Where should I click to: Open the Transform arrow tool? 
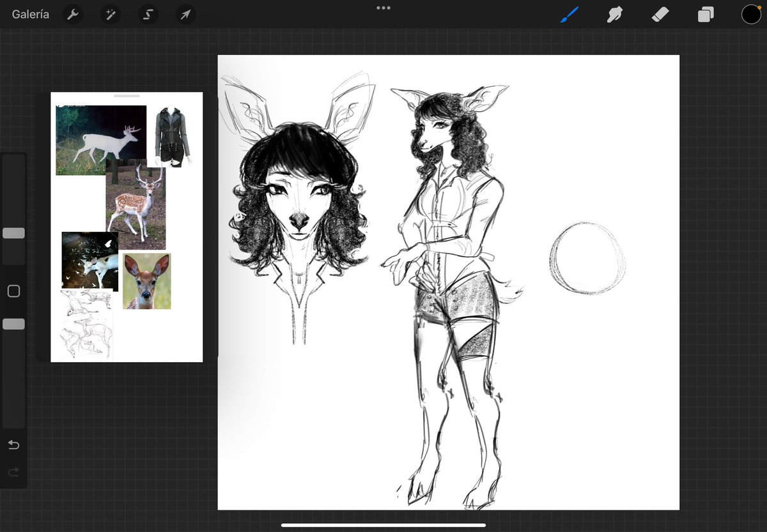(x=185, y=14)
